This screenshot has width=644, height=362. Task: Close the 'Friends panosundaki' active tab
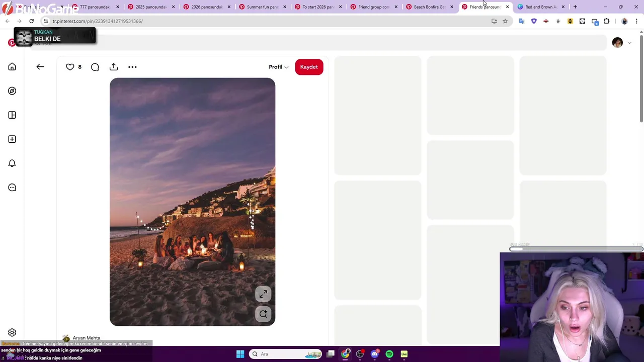[507, 7]
